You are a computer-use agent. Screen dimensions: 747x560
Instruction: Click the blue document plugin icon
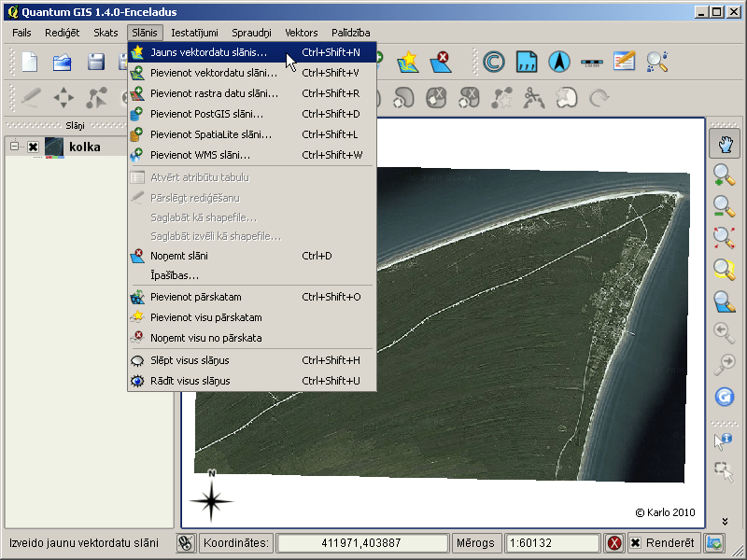[527, 62]
